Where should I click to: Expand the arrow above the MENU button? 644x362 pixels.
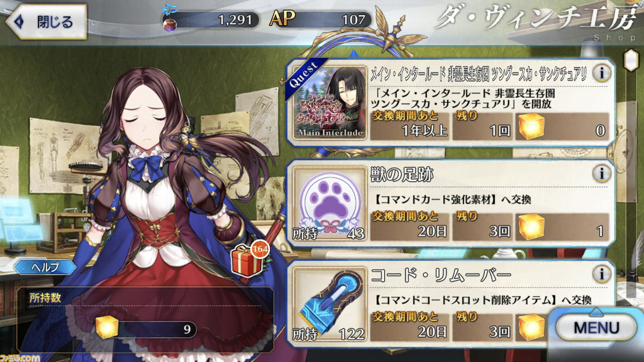596,312
